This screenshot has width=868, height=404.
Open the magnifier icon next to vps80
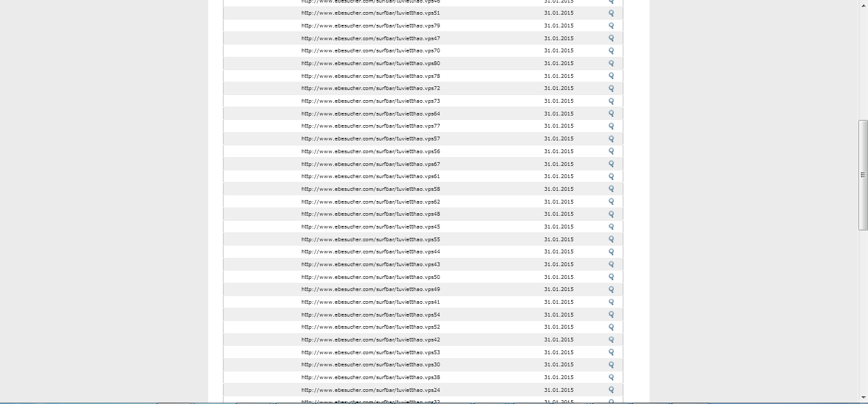pos(611,64)
